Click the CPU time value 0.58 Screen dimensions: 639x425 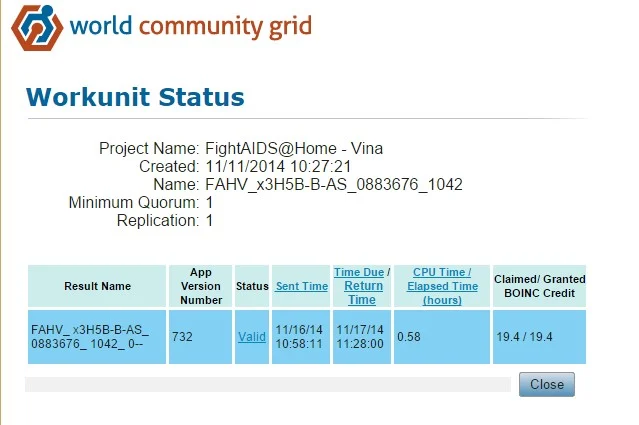tap(409, 337)
